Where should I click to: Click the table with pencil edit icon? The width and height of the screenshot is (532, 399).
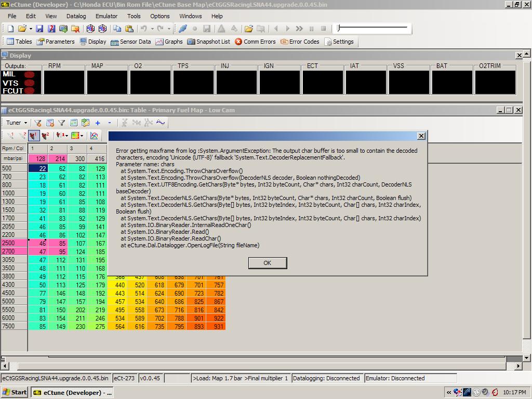coord(86,123)
